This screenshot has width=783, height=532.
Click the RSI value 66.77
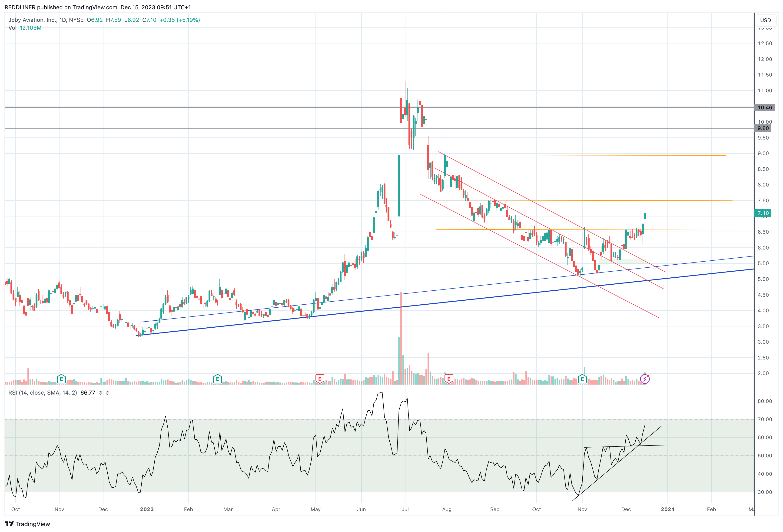coord(88,393)
